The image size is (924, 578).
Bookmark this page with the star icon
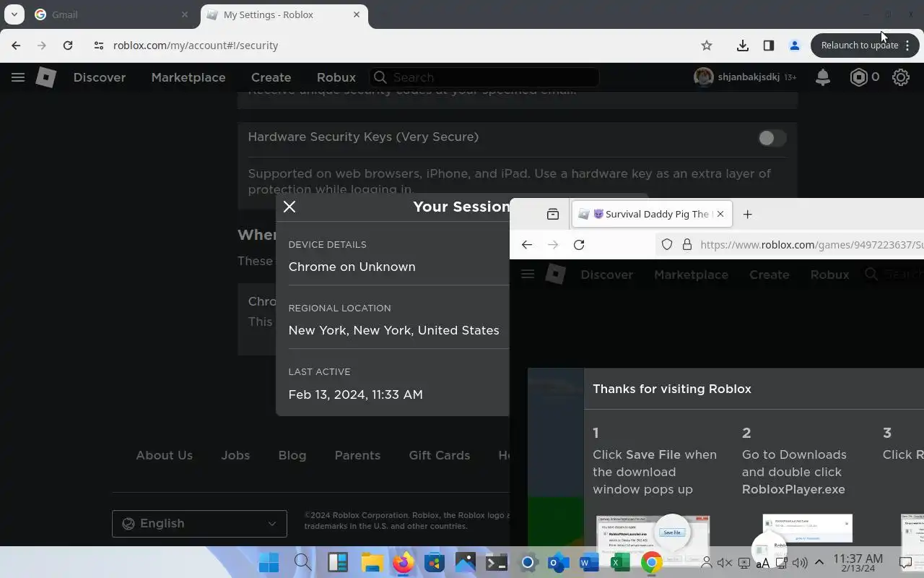pyautogui.click(x=707, y=46)
